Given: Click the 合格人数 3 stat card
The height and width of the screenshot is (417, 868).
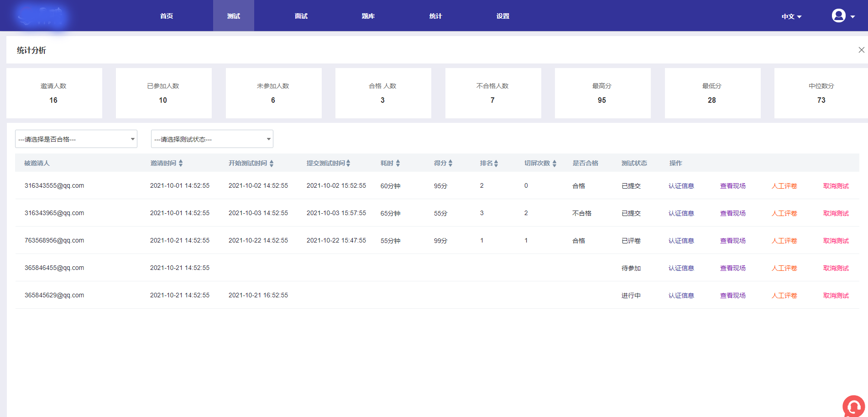Looking at the screenshot, I should [383, 93].
